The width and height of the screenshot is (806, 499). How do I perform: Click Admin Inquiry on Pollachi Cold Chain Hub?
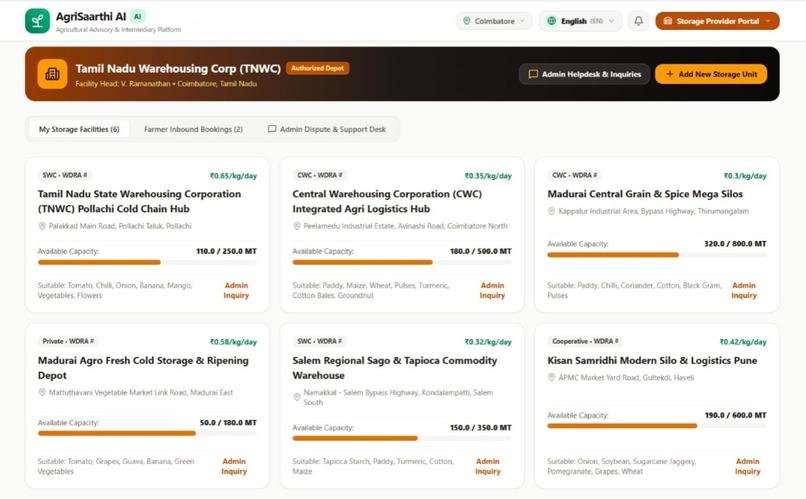click(x=236, y=290)
